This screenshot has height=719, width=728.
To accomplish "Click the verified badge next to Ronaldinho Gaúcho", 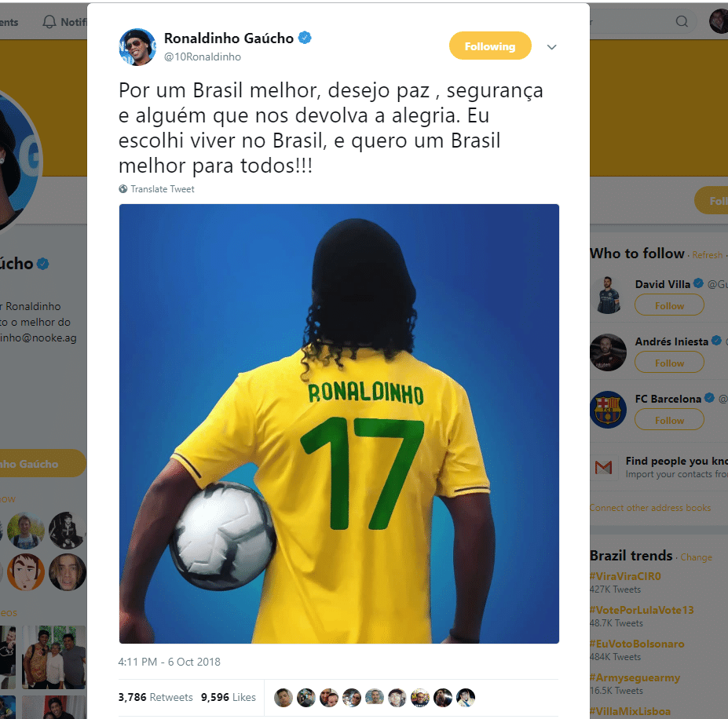I will click(305, 38).
